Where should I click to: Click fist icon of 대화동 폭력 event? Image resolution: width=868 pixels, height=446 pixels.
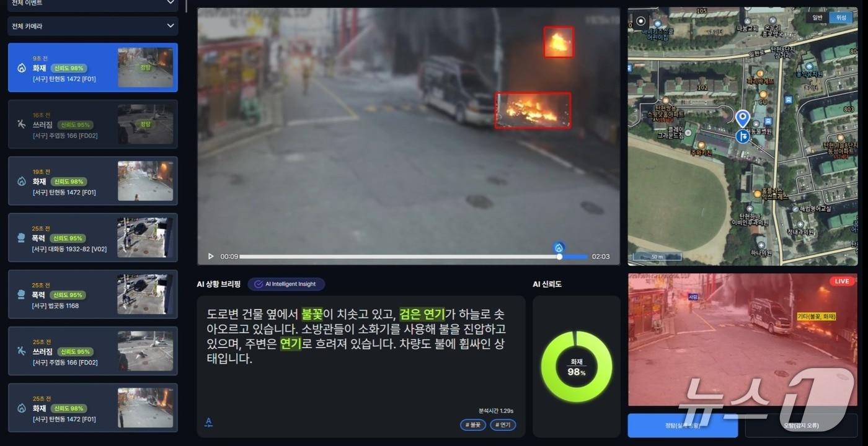21,238
